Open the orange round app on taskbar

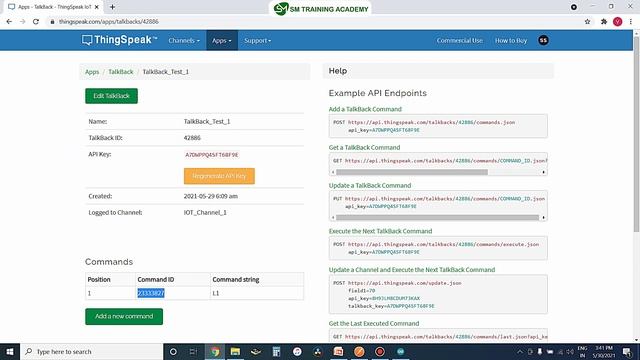[359, 351]
